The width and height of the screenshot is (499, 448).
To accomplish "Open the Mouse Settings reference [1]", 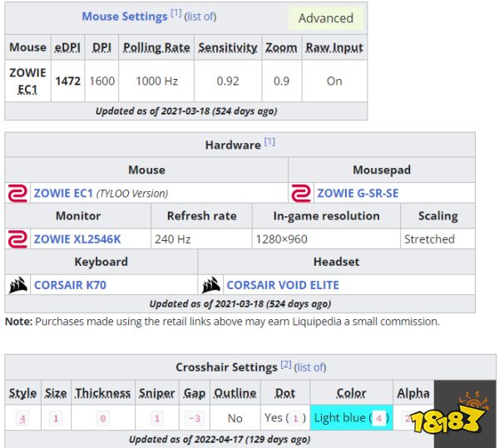I will click(176, 13).
